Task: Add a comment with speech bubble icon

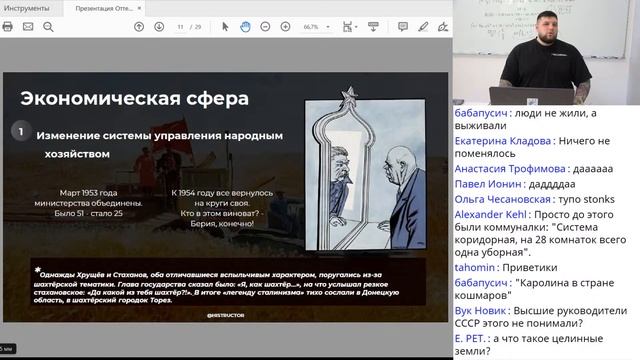Action: click(x=403, y=27)
